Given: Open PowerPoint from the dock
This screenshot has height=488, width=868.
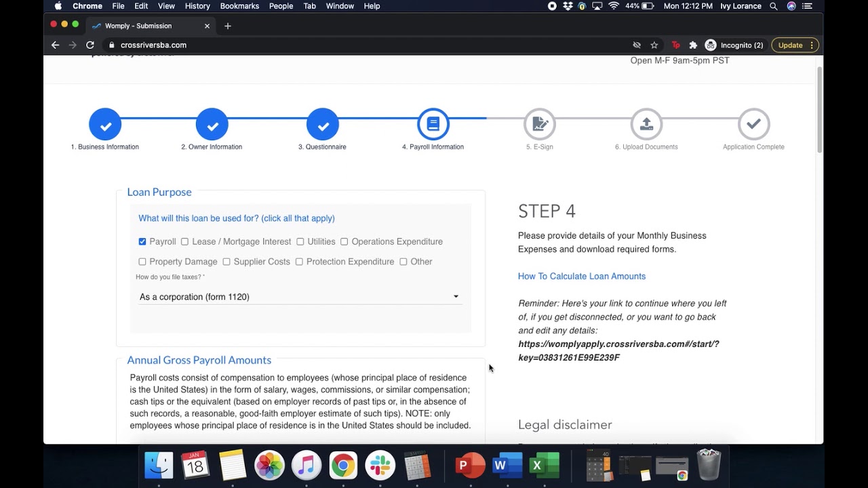Looking at the screenshot, I should point(470,466).
